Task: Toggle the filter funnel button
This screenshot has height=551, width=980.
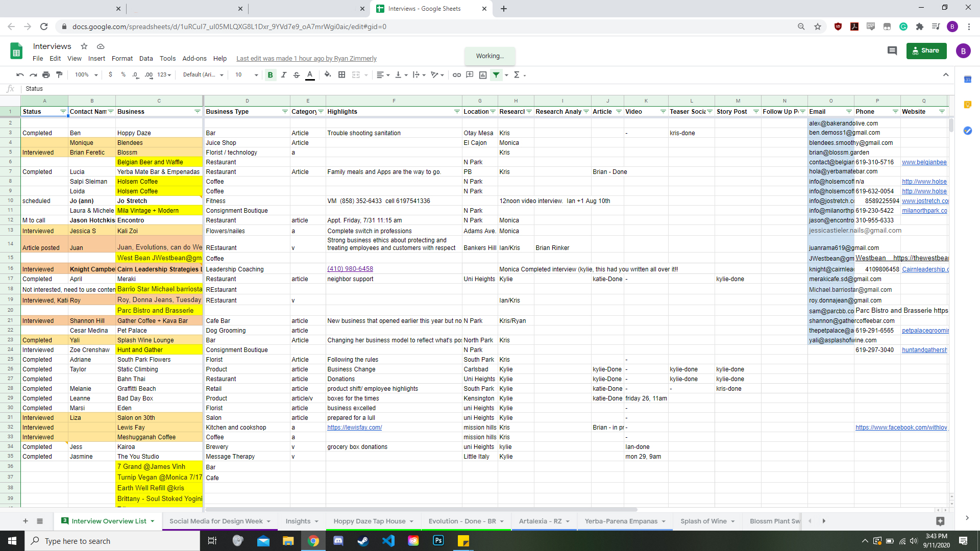Action: [496, 75]
